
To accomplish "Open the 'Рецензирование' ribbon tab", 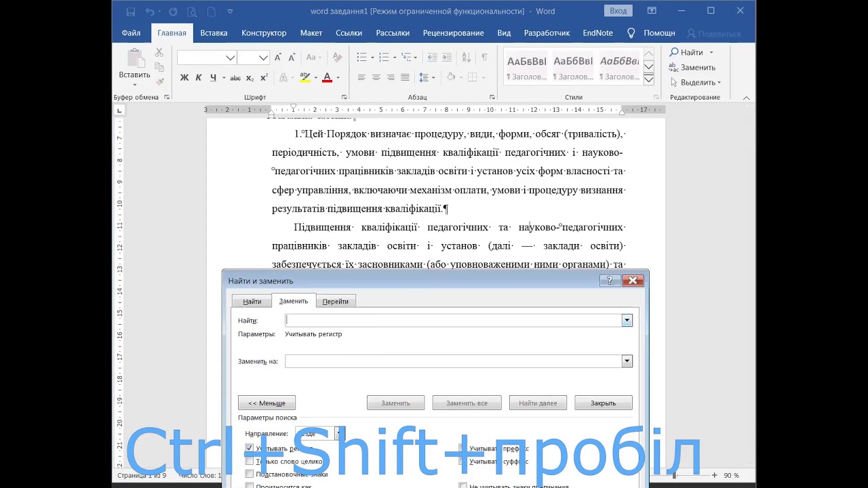I will pyautogui.click(x=453, y=33).
